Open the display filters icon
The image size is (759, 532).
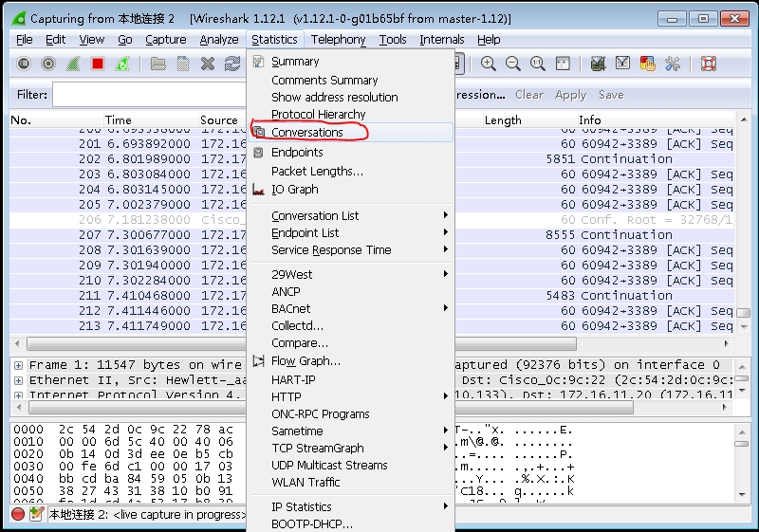pyautogui.click(x=622, y=64)
